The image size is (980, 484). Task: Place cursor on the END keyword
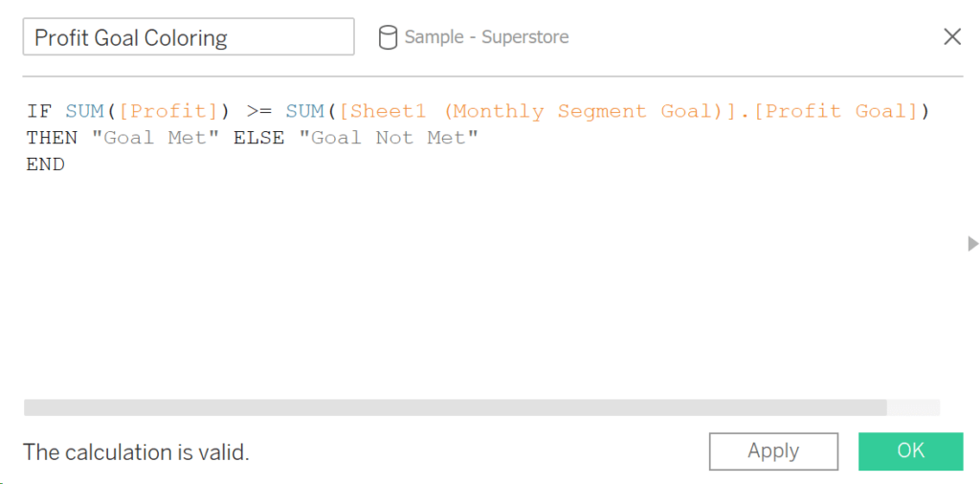click(46, 165)
